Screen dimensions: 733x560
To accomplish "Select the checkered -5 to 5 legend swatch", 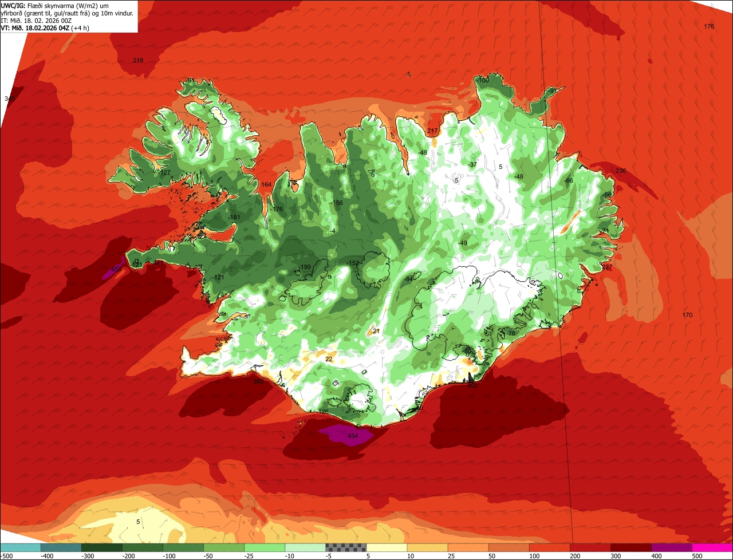I will click(346, 547).
